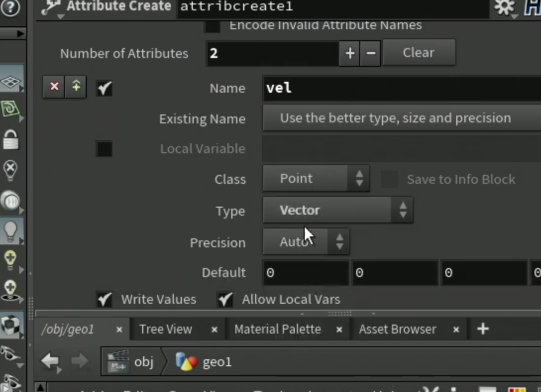Disable the vel attribute enable checkbox
The height and width of the screenshot is (392, 541).
pyautogui.click(x=104, y=88)
